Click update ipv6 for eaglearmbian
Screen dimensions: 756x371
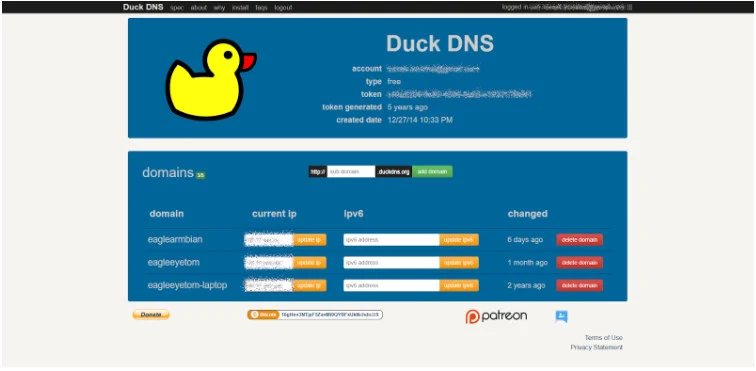click(459, 240)
